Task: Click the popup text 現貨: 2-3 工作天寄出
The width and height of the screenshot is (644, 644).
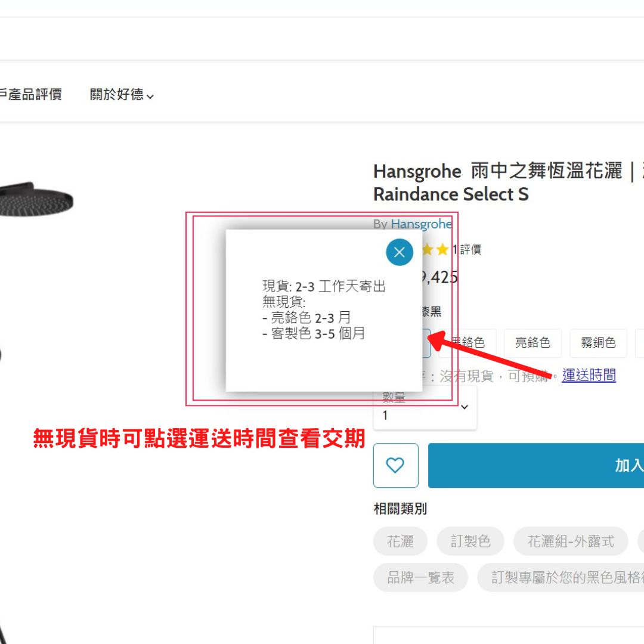Action: pyautogui.click(x=324, y=286)
